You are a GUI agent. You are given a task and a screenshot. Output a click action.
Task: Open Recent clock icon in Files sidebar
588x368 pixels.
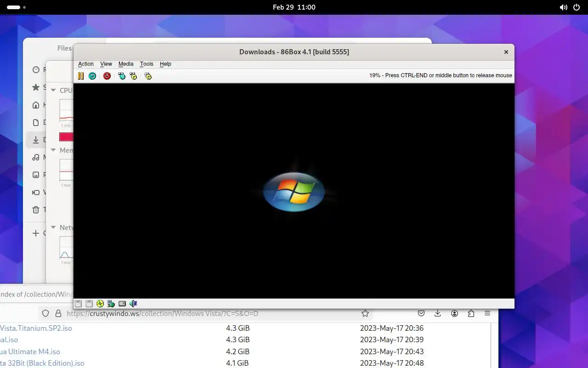(36, 69)
